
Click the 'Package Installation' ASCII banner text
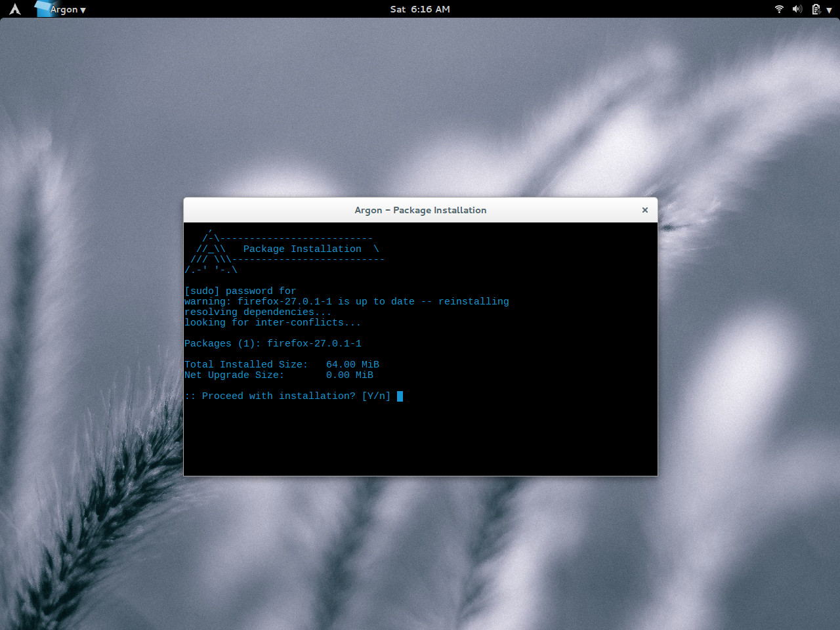coord(302,249)
